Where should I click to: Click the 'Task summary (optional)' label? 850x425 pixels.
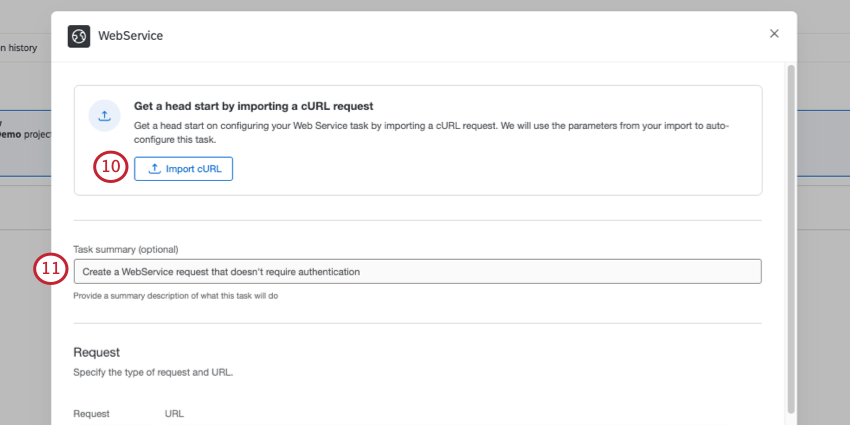[x=132, y=249]
